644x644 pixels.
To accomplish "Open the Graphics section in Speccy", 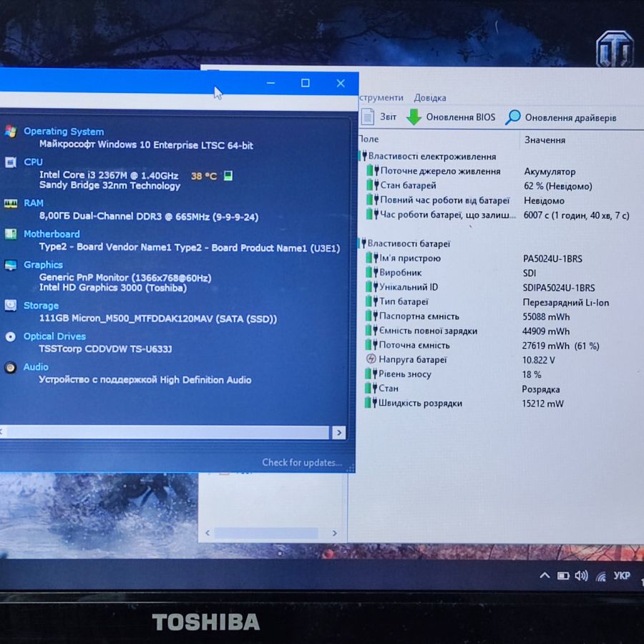I will tap(43, 265).
